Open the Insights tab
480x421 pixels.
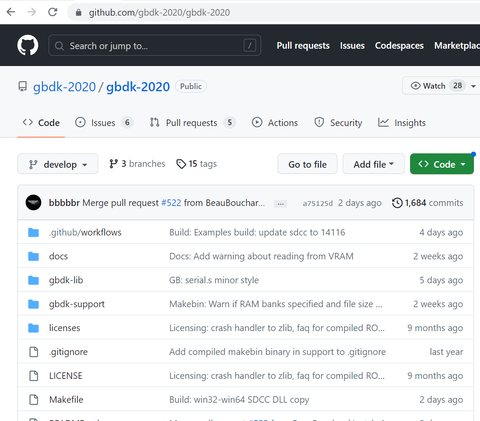click(x=402, y=123)
